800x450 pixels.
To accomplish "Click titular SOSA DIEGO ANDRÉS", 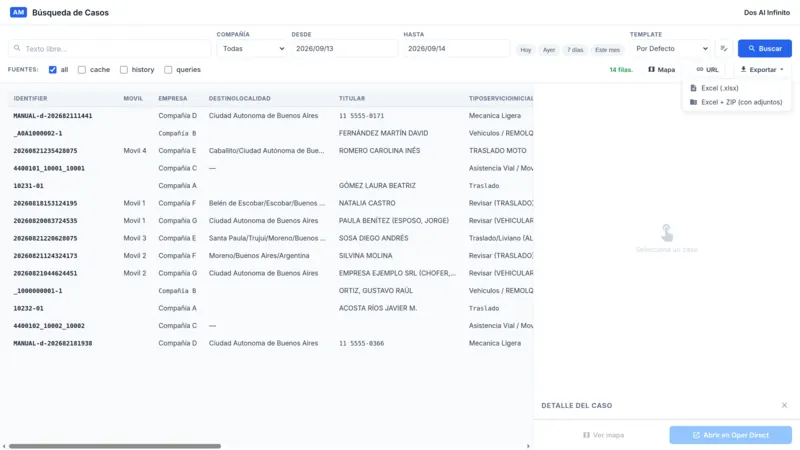I will point(373,238).
